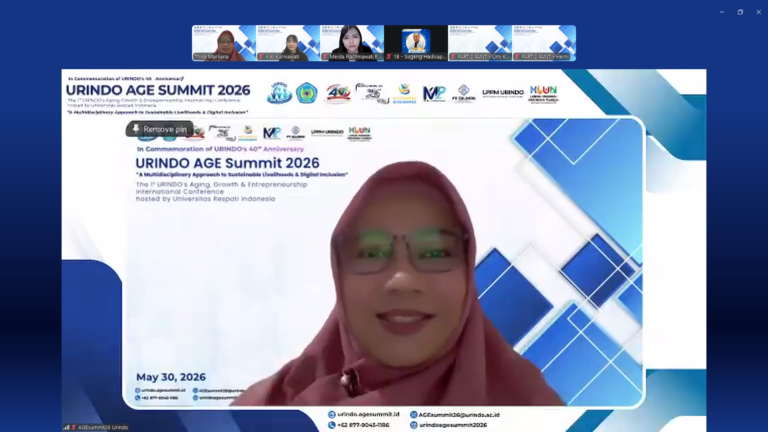Select the Kiki Kurniawati participant thumbnail

(288, 43)
